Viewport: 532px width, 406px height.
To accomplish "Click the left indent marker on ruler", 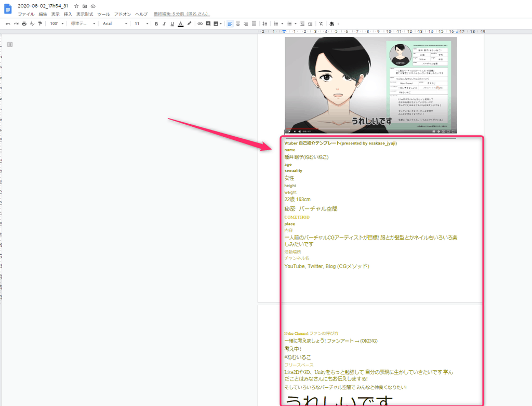I will click(284, 32).
